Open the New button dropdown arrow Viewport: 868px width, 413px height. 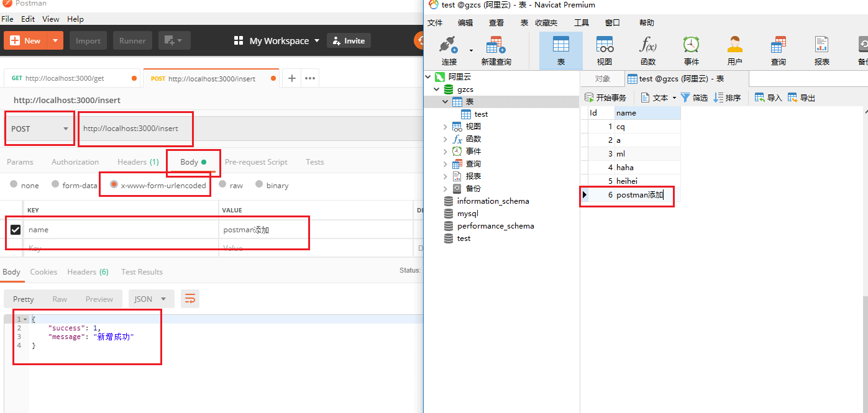[x=55, y=41]
